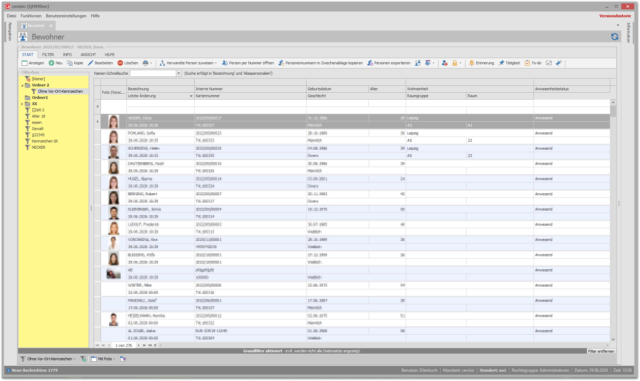Click the Personen exportieren icon

pyautogui.click(x=370, y=63)
